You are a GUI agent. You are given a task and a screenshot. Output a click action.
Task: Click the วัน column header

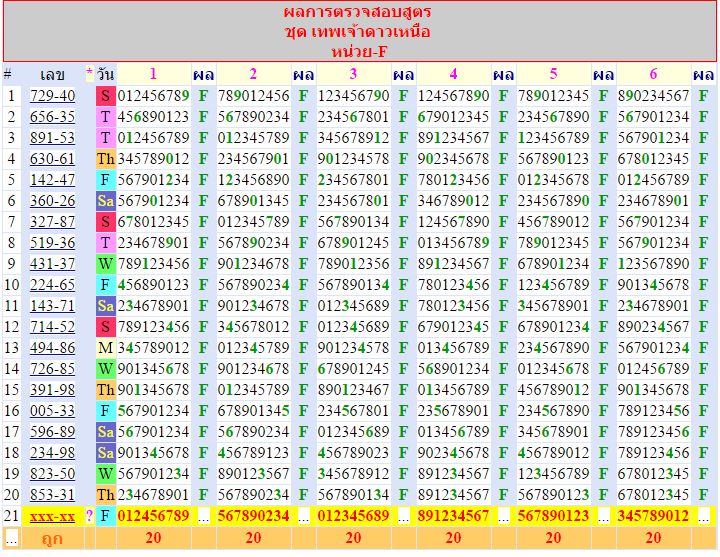[x=105, y=75]
